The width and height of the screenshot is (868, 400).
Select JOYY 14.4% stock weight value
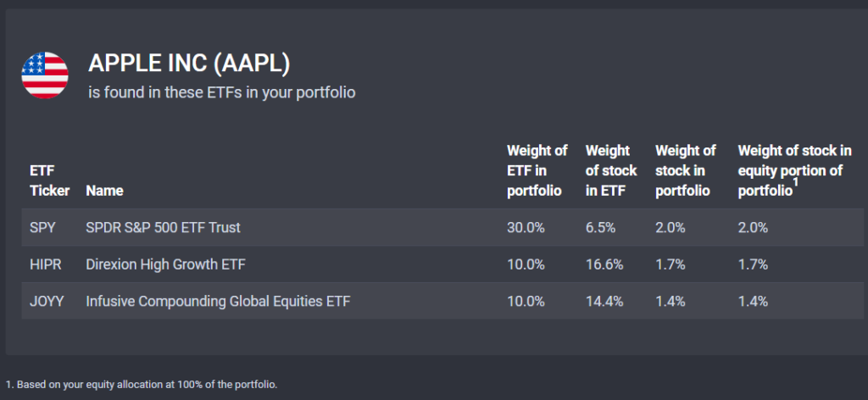pyautogui.click(x=604, y=302)
